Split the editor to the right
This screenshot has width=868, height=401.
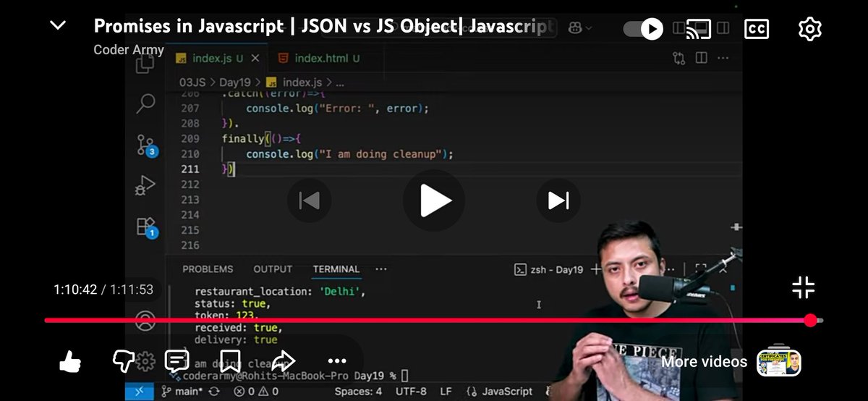[701, 58]
